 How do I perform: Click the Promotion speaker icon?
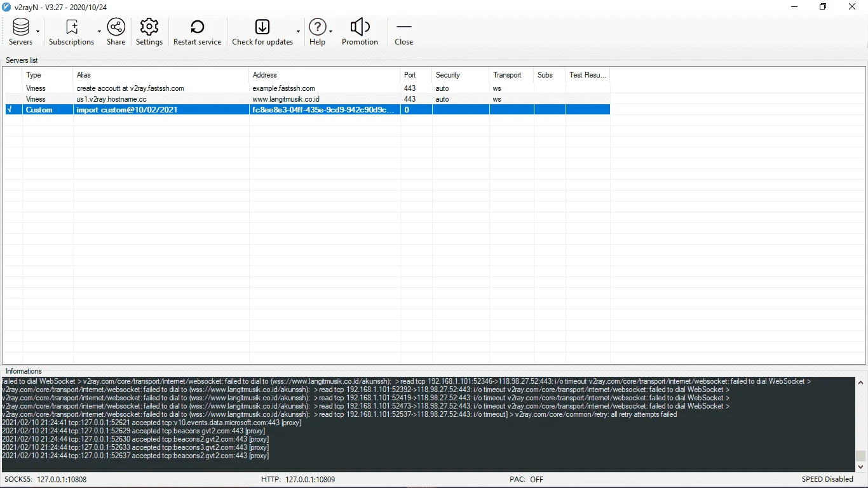coord(360,27)
